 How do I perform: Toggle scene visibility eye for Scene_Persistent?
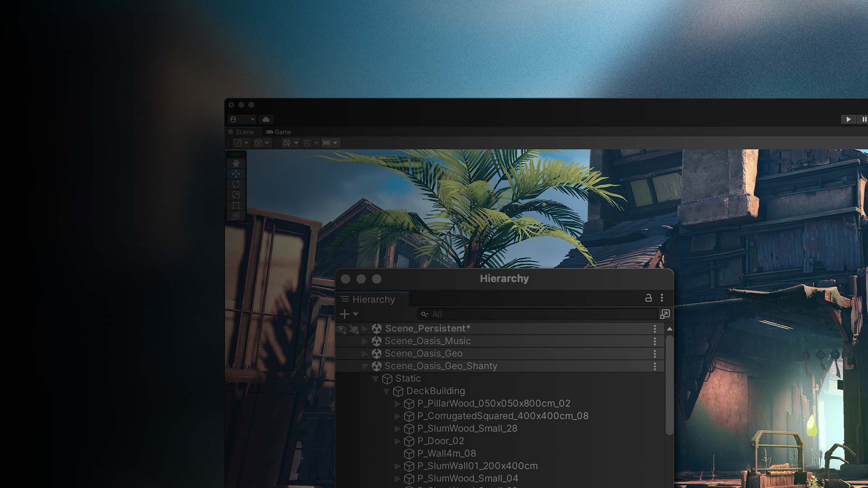341,328
